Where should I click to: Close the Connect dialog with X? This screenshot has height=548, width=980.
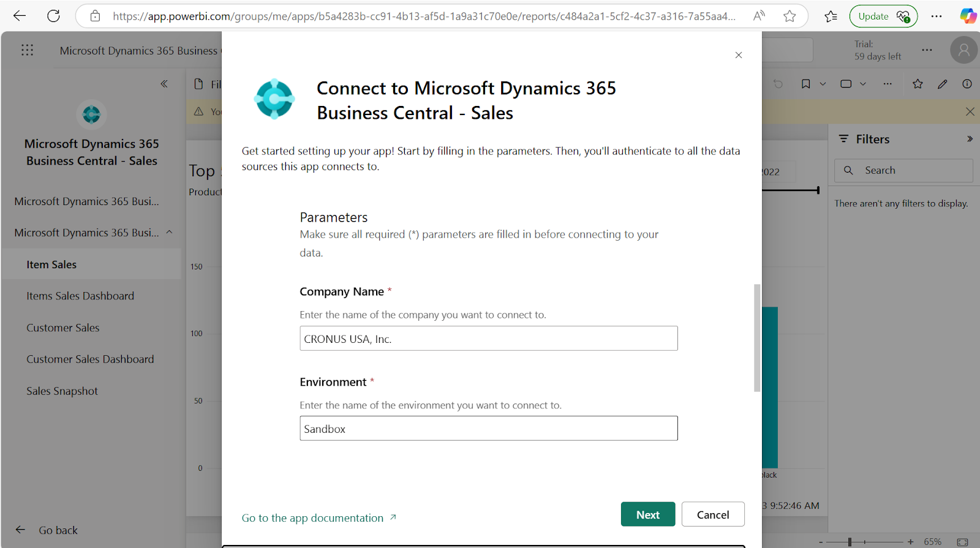[x=739, y=55]
